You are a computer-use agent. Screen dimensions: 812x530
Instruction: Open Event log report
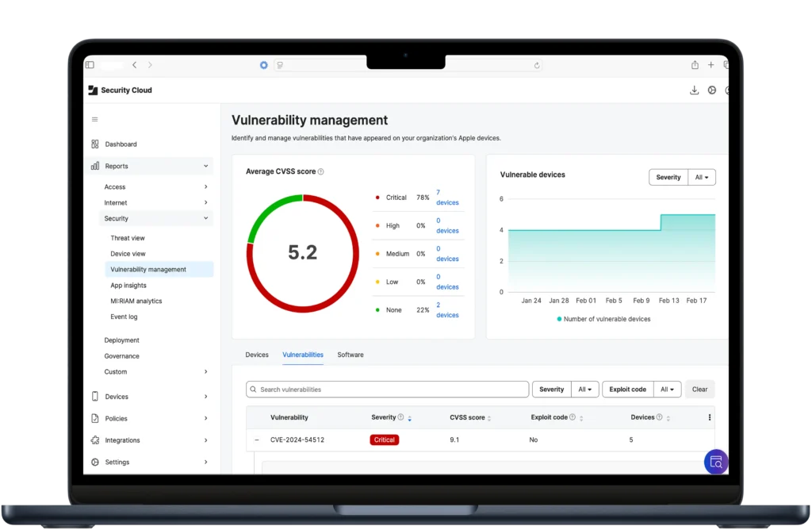pos(124,317)
